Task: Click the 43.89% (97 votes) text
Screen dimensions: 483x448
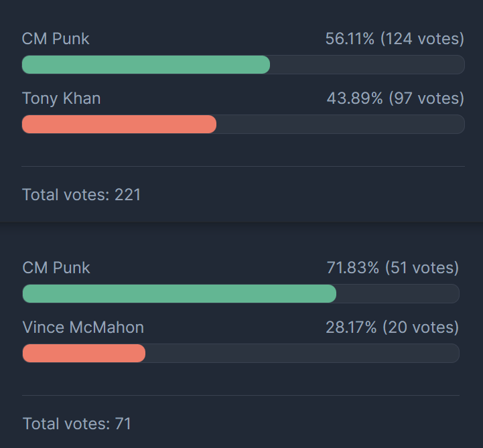Action: click(x=395, y=98)
